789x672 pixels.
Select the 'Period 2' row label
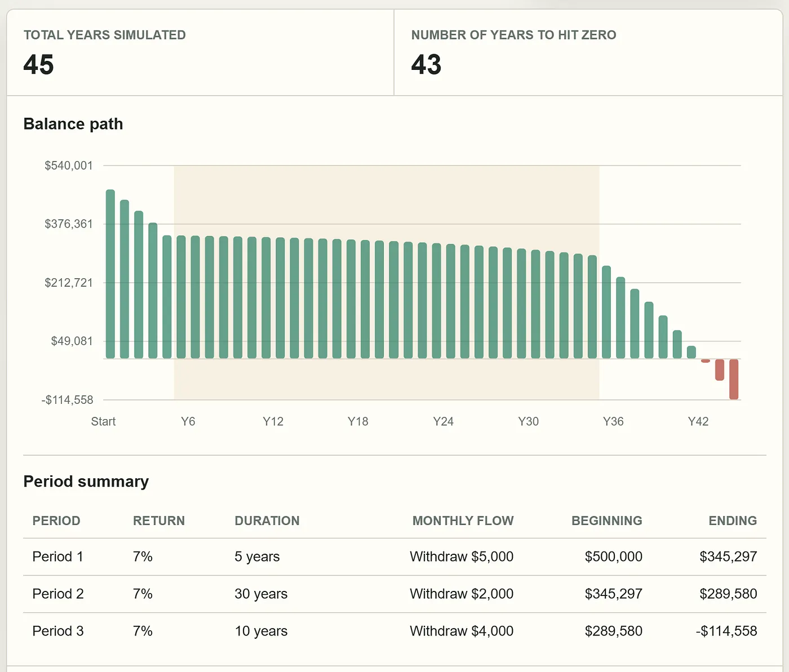pos(58,594)
